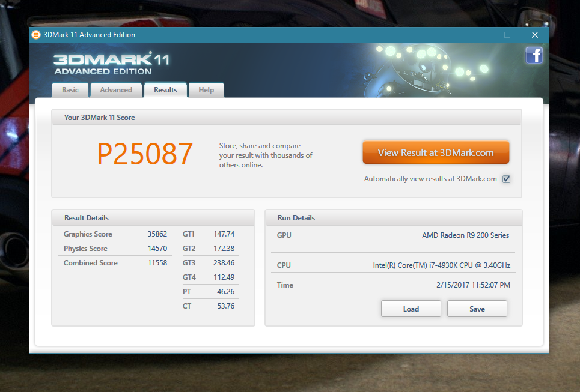Close the 3DMark 11 window
The image size is (580, 392).
(535, 35)
